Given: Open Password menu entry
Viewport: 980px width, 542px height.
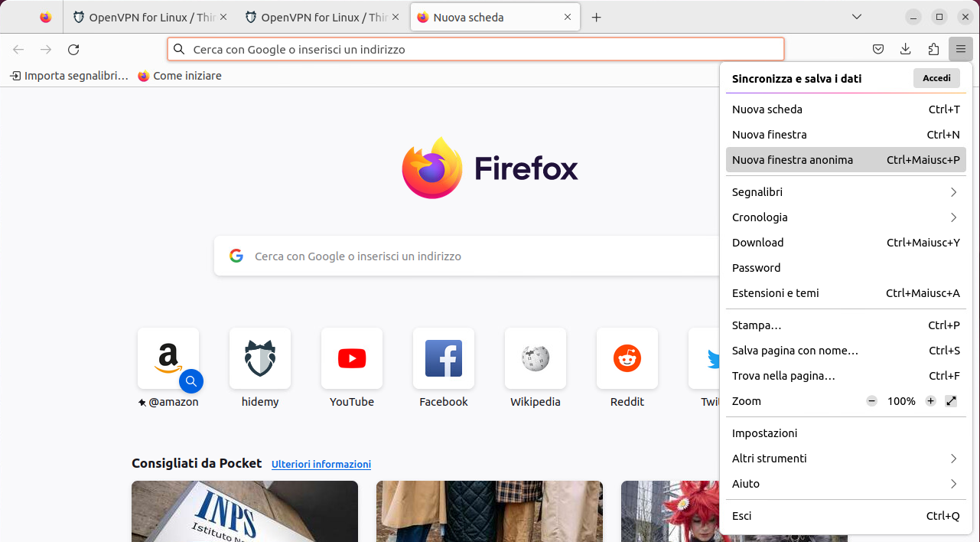Looking at the screenshot, I should coord(845,268).
